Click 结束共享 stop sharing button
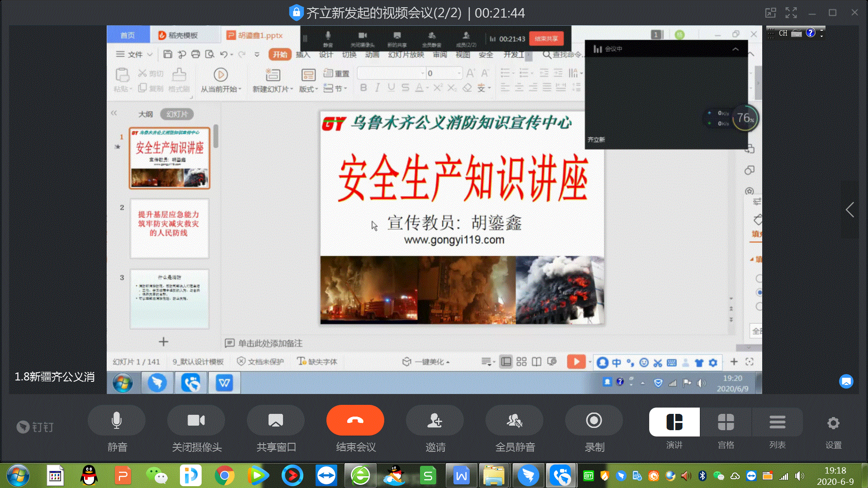The width and height of the screenshot is (868, 488). (546, 39)
